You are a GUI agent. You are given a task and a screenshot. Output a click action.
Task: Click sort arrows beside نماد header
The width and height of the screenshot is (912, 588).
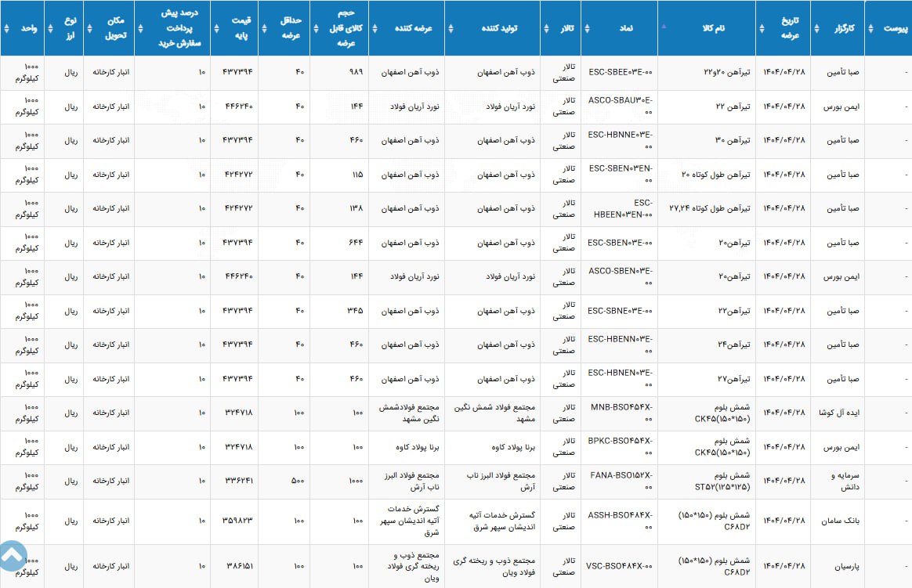pos(587,28)
